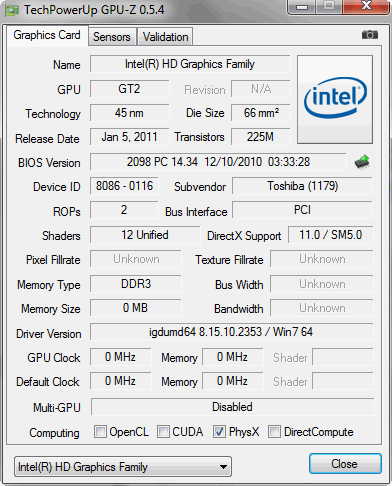
Task: Click the Bus Interface field PCI
Action: tap(302, 210)
